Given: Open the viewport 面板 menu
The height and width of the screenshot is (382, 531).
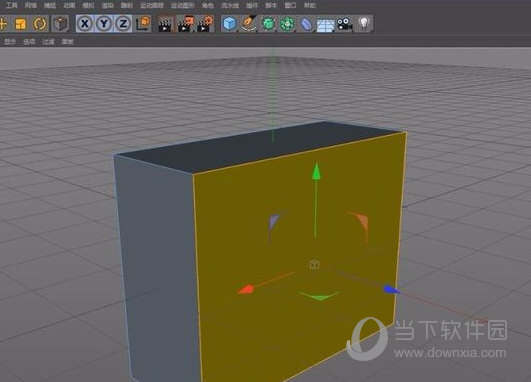Looking at the screenshot, I should 67,42.
